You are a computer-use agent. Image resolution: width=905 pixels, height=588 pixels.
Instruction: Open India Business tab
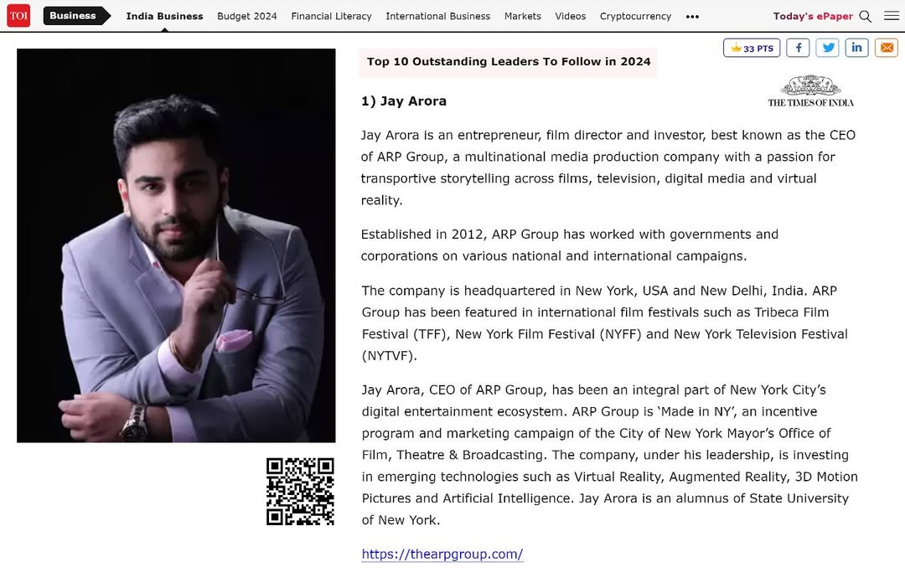[164, 16]
